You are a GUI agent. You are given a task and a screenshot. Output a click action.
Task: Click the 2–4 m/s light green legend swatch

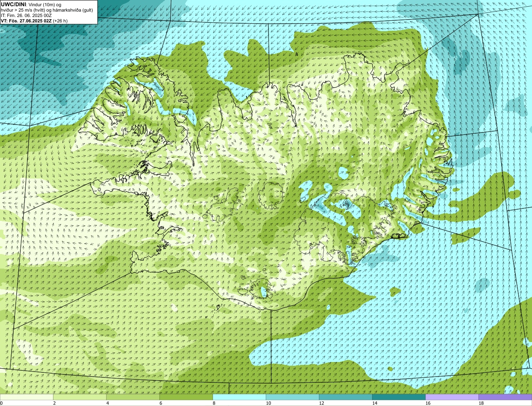(x=80, y=397)
